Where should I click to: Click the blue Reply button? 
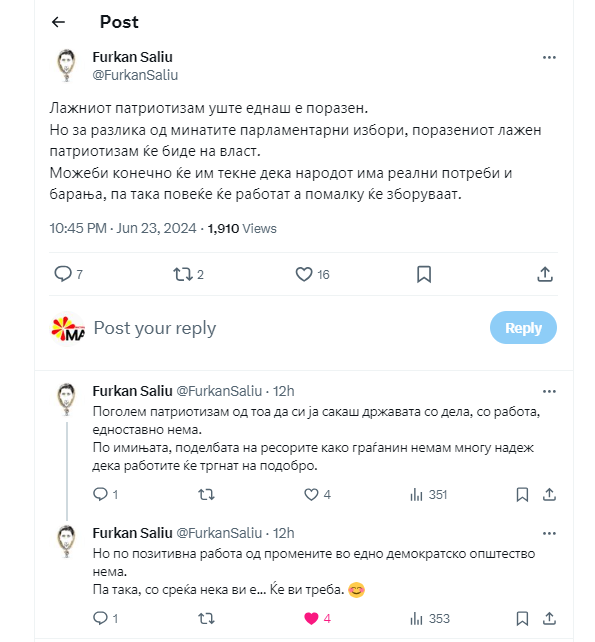(x=523, y=328)
